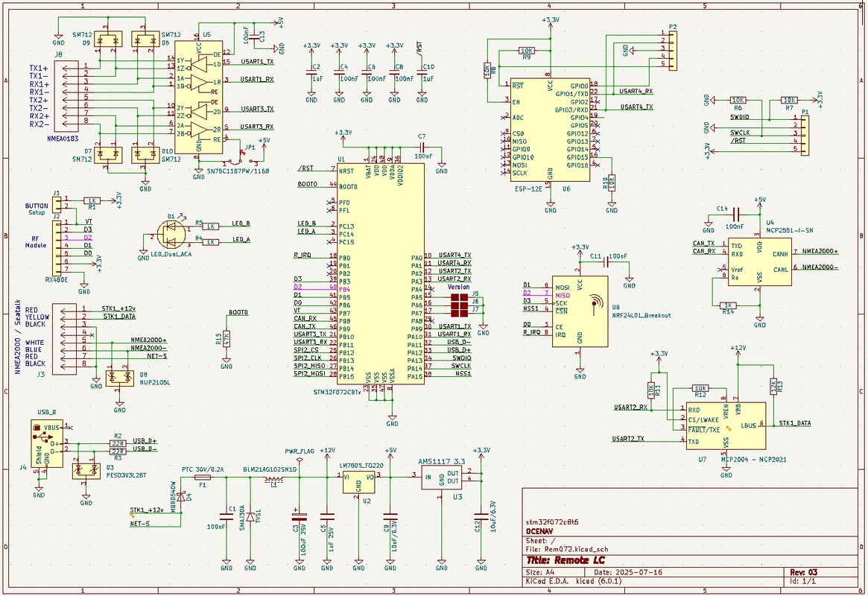Select the SM712 diode symbol D10
This screenshot has width=868, height=596.
point(145,154)
